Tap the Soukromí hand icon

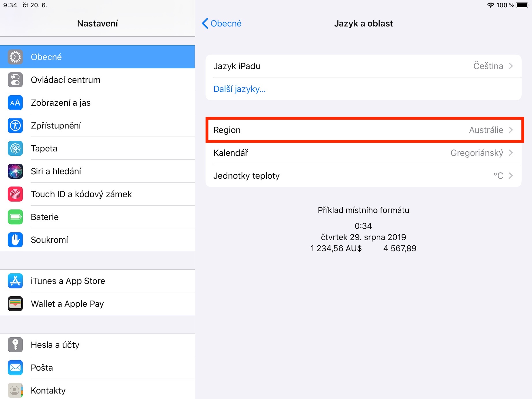click(x=15, y=240)
